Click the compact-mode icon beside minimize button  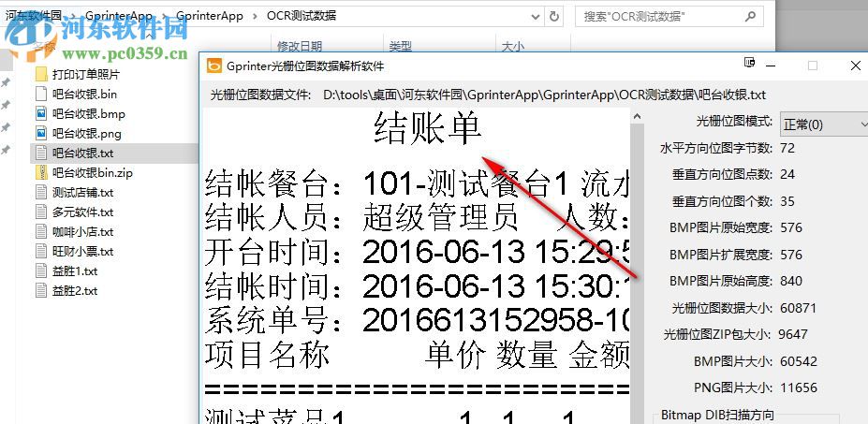(750, 62)
